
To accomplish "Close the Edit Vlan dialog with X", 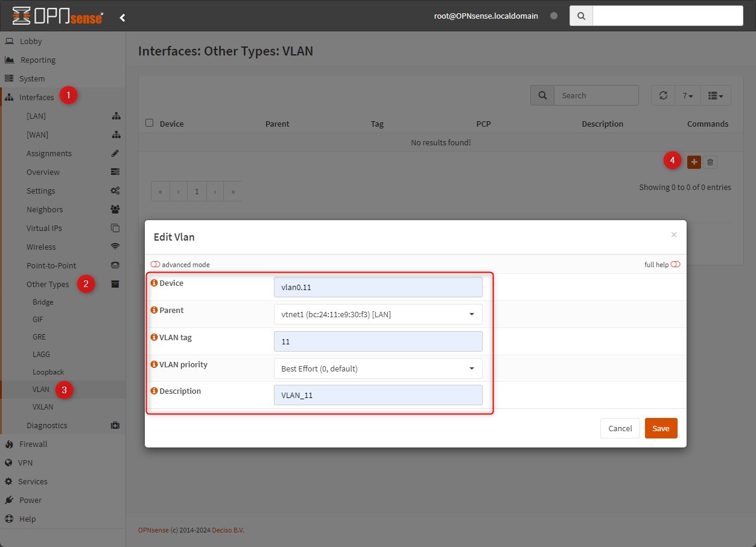I will pos(674,235).
